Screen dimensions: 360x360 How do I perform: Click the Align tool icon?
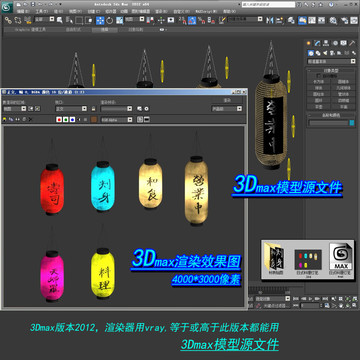tap(279, 20)
